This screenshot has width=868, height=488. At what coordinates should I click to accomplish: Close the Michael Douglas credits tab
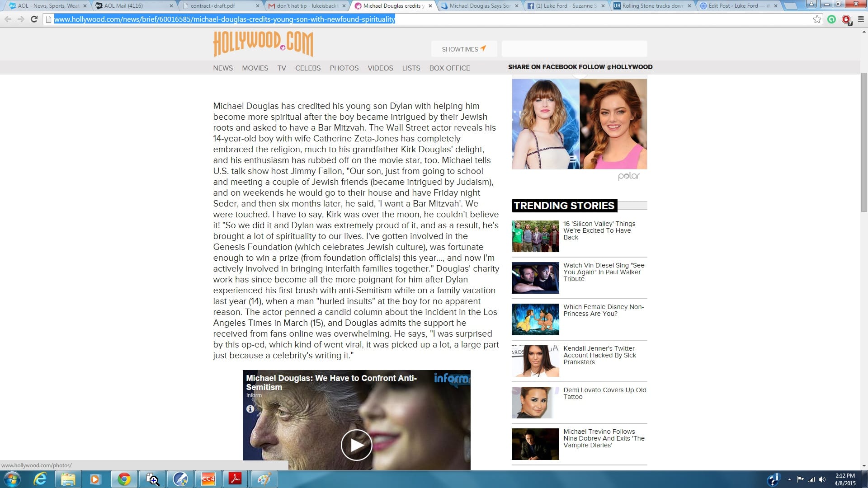pyautogui.click(x=430, y=6)
